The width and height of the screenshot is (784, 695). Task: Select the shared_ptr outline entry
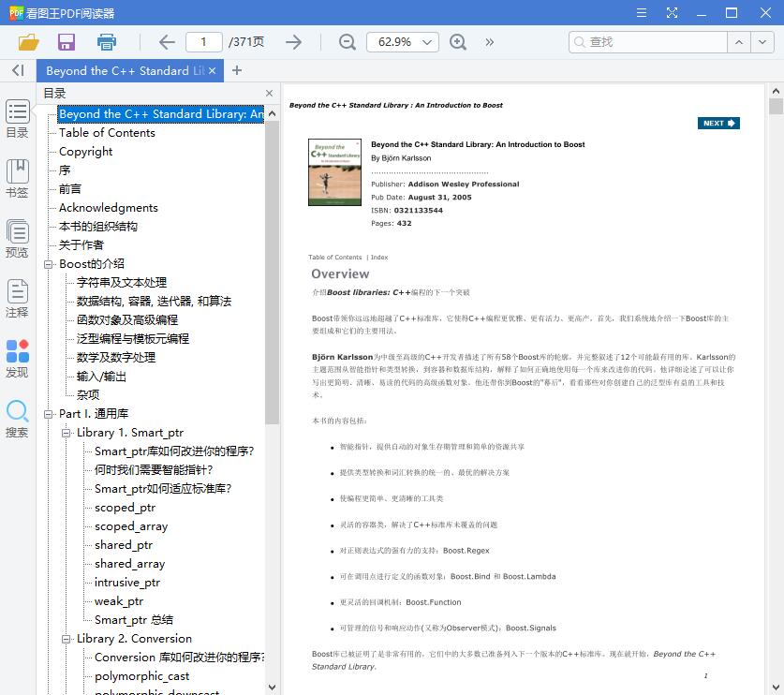(x=124, y=545)
